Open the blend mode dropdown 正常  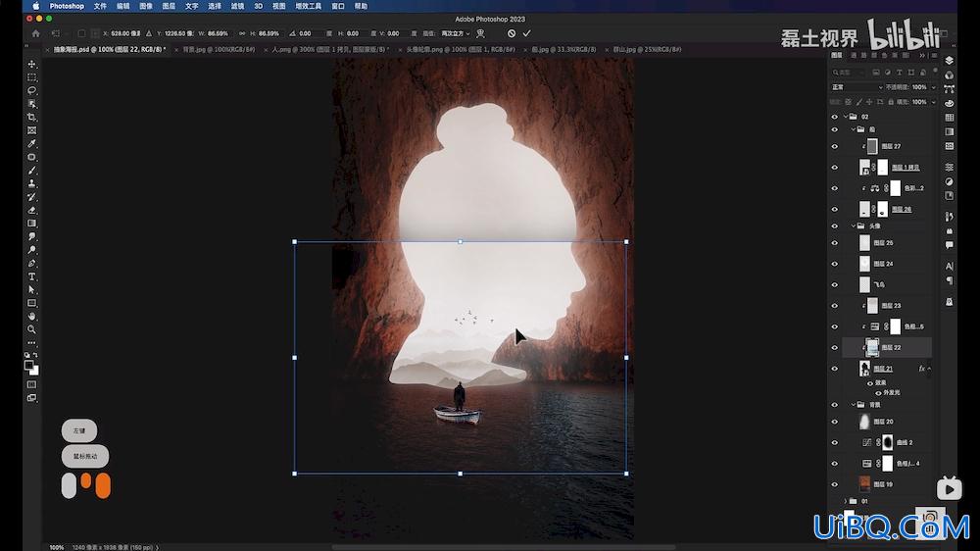857,87
